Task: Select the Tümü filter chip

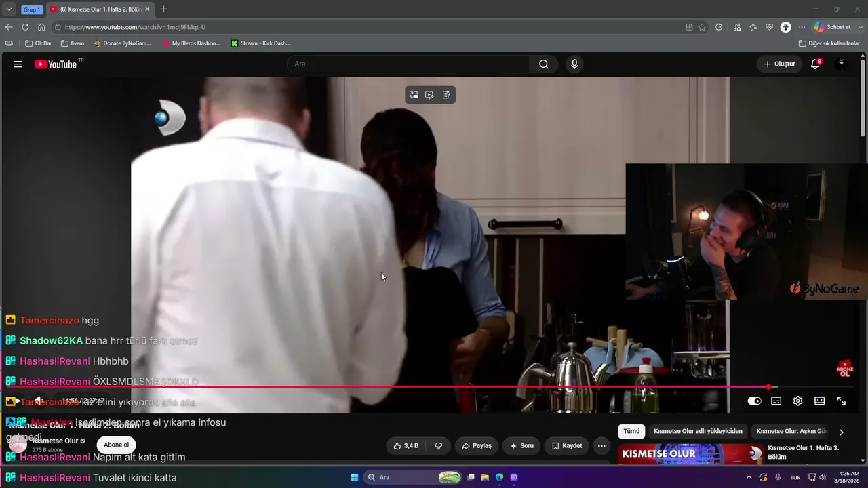Action: point(631,432)
